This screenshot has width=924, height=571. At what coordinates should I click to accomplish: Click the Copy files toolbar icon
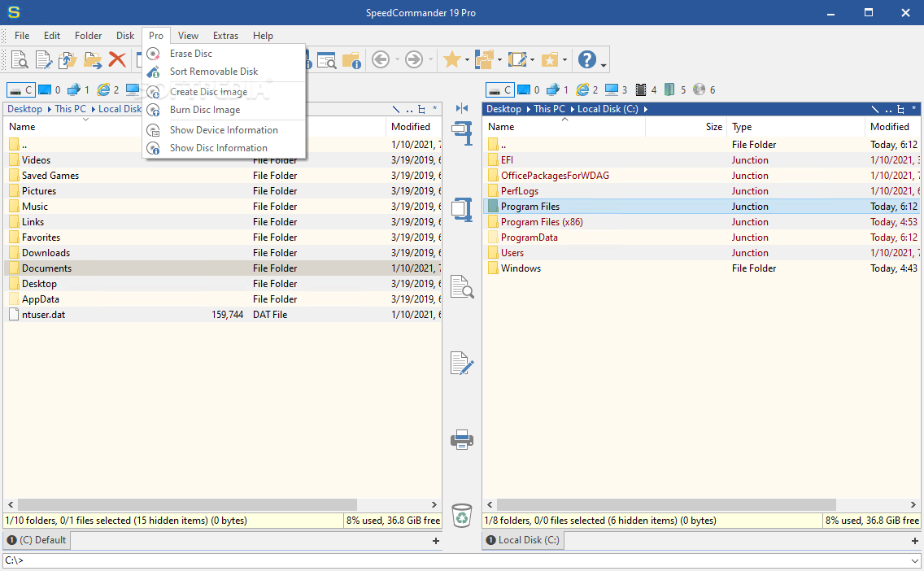tap(68, 59)
